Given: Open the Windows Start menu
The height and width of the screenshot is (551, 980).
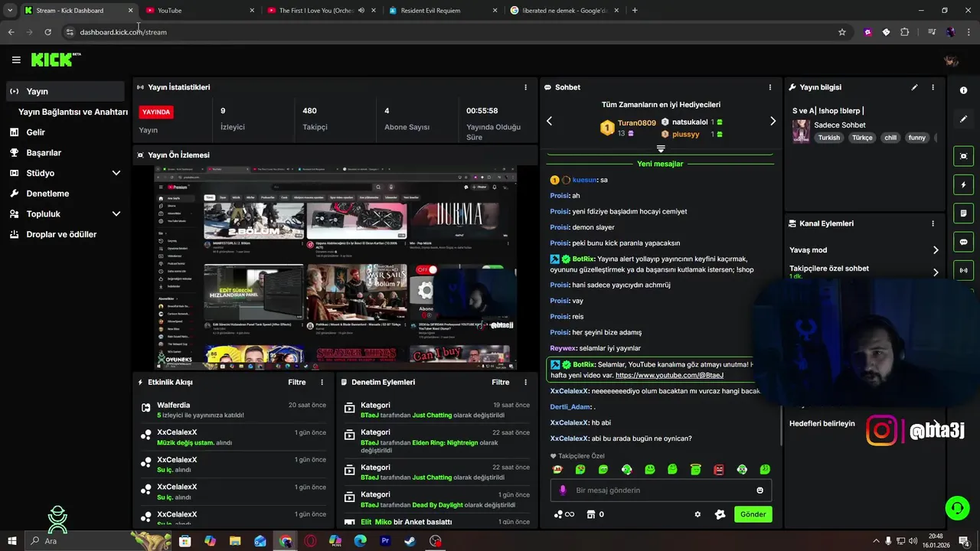Looking at the screenshot, I should (11, 541).
